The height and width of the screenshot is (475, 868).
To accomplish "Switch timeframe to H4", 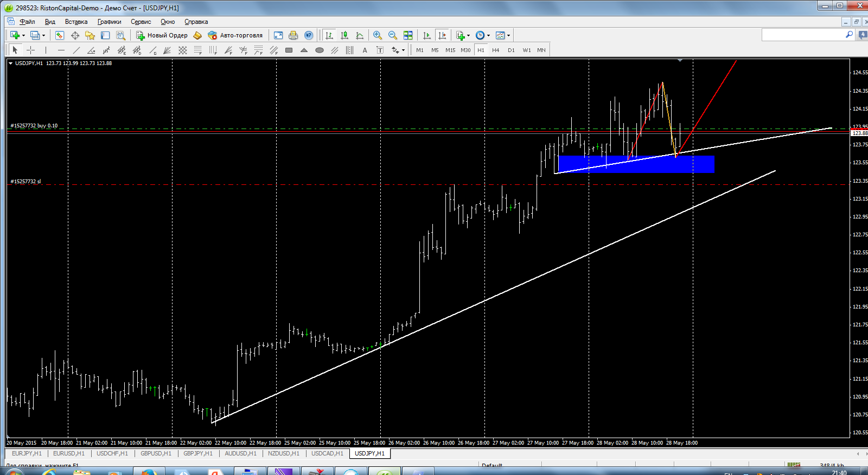I will (x=496, y=50).
